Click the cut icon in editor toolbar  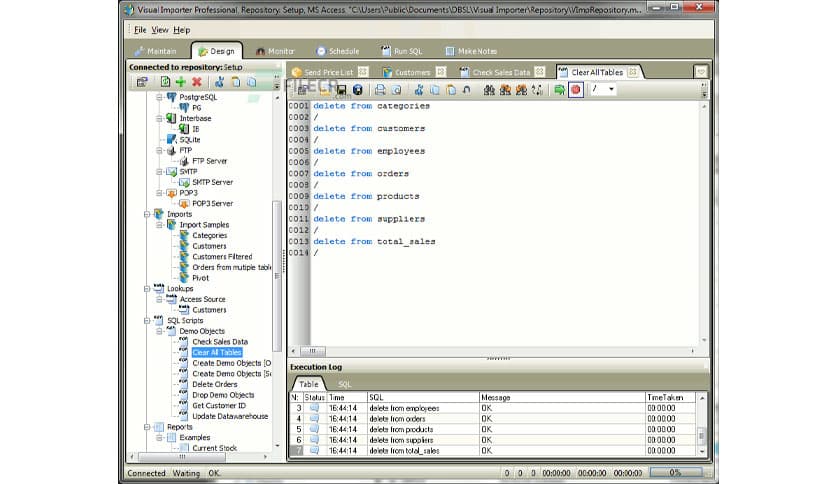pos(419,90)
